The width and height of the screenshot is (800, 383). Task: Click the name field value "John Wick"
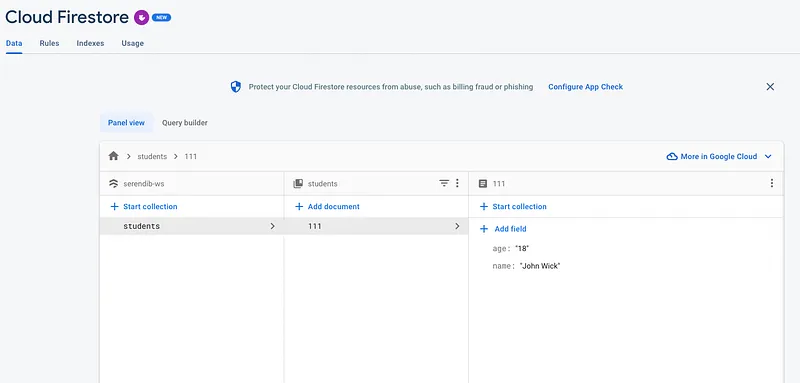pos(540,266)
